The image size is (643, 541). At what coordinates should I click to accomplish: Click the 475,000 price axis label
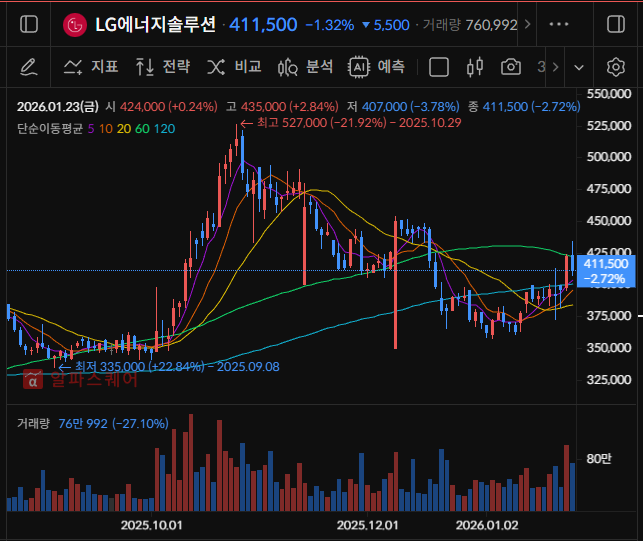tap(609, 189)
